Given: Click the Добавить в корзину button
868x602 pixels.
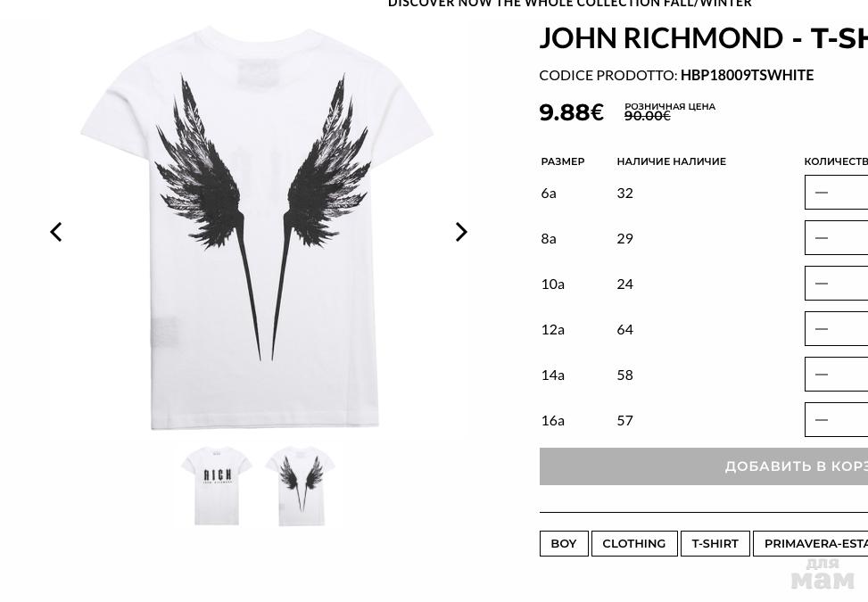Looking at the screenshot, I should [x=704, y=466].
